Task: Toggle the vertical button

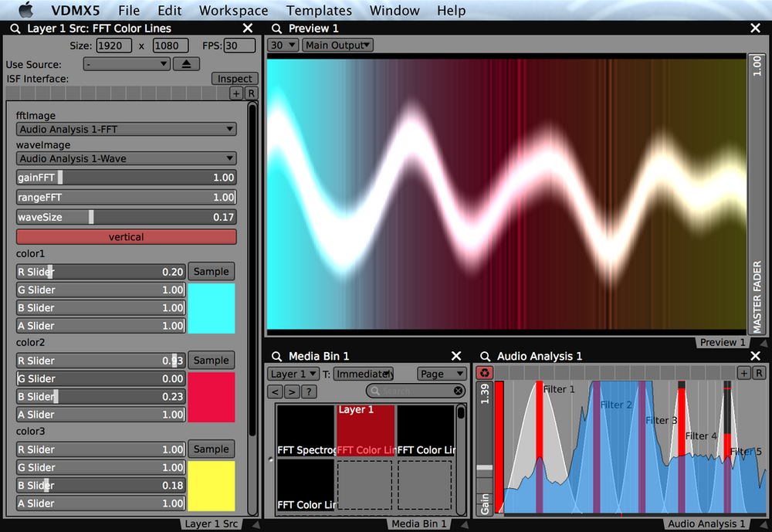Action: pos(126,237)
